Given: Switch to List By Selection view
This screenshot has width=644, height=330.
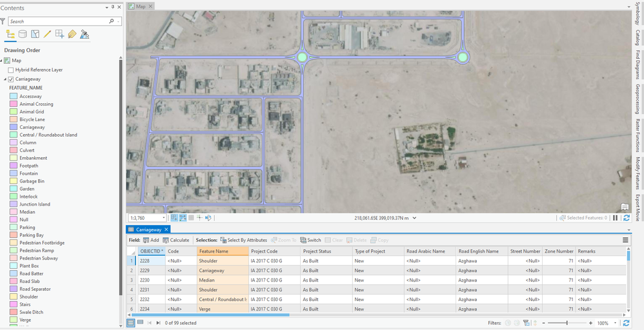Looking at the screenshot, I should [35, 34].
